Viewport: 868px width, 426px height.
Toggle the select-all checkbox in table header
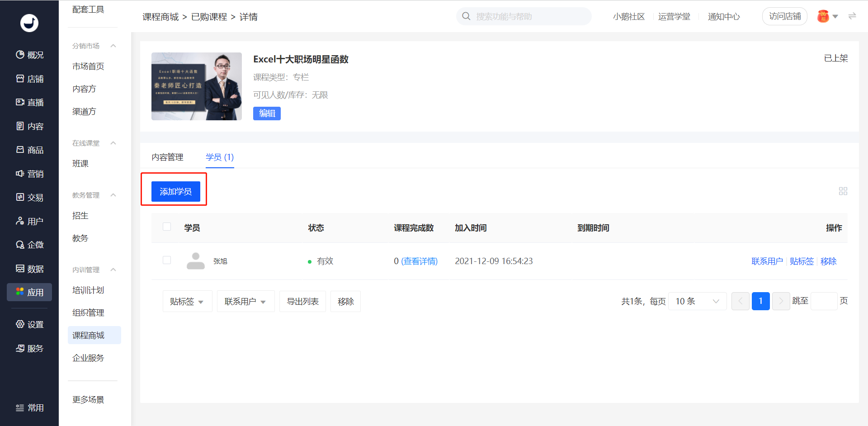(167, 227)
